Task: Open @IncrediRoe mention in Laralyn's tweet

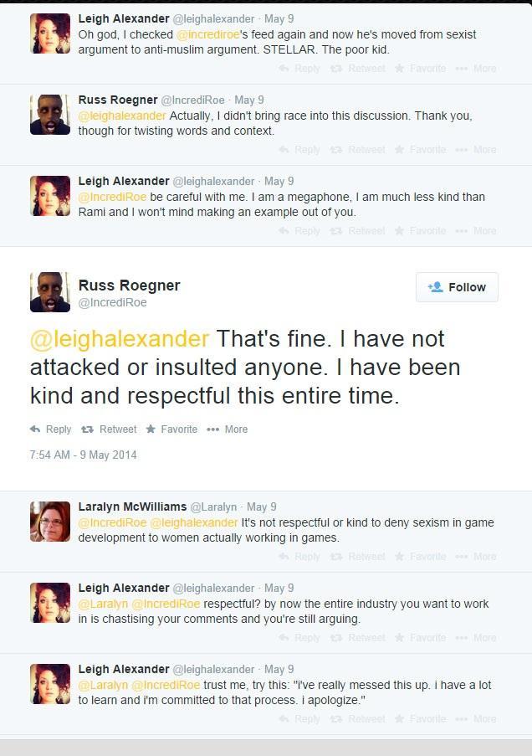Action: tap(104, 522)
